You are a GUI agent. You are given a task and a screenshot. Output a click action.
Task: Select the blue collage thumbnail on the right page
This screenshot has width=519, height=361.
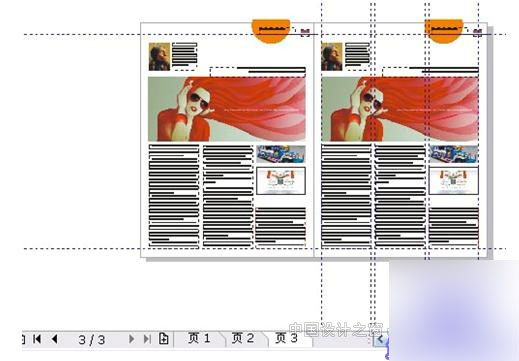454,154
